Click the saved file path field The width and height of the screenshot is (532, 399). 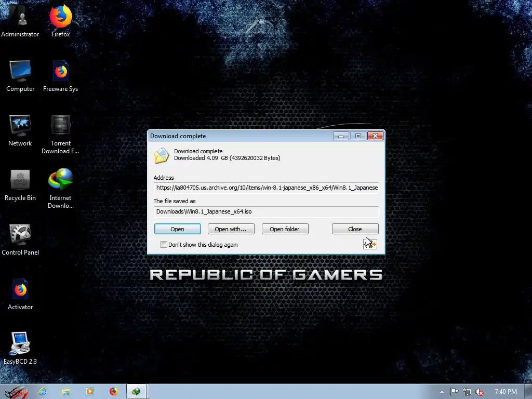tap(267, 212)
